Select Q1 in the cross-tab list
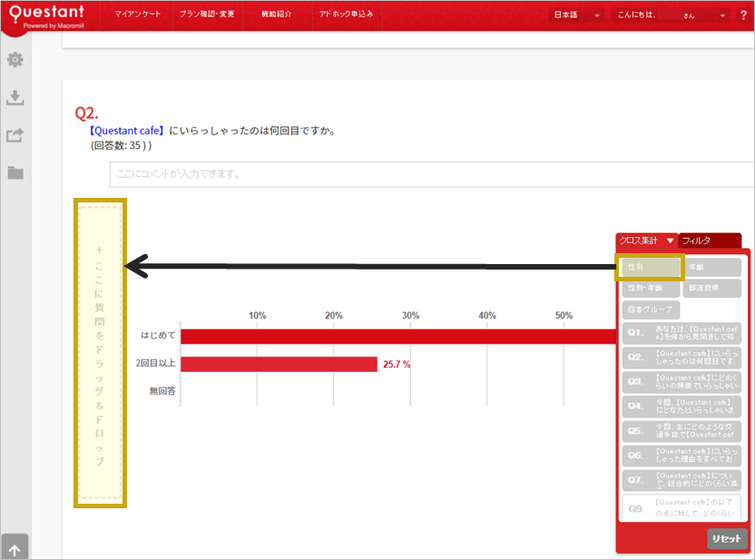 pyautogui.click(x=681, y=333)
